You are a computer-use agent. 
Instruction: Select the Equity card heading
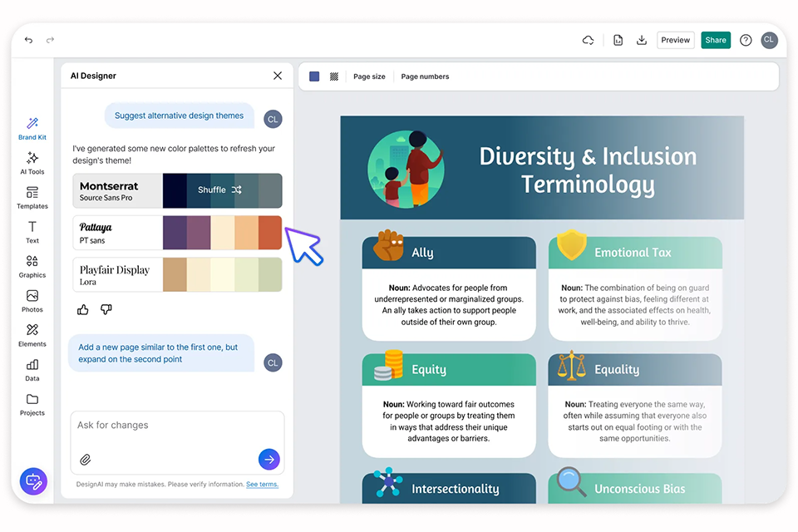coord(429,370)
